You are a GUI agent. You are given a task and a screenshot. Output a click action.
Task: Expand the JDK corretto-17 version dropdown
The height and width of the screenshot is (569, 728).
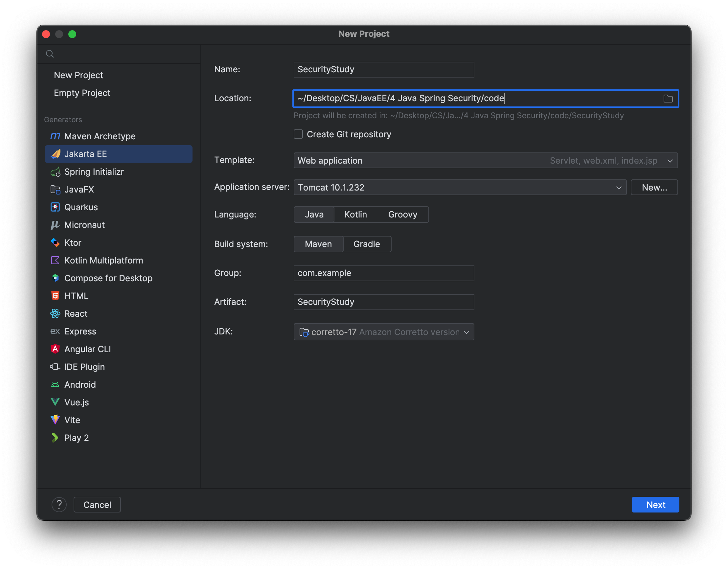[x=467, y=331]
